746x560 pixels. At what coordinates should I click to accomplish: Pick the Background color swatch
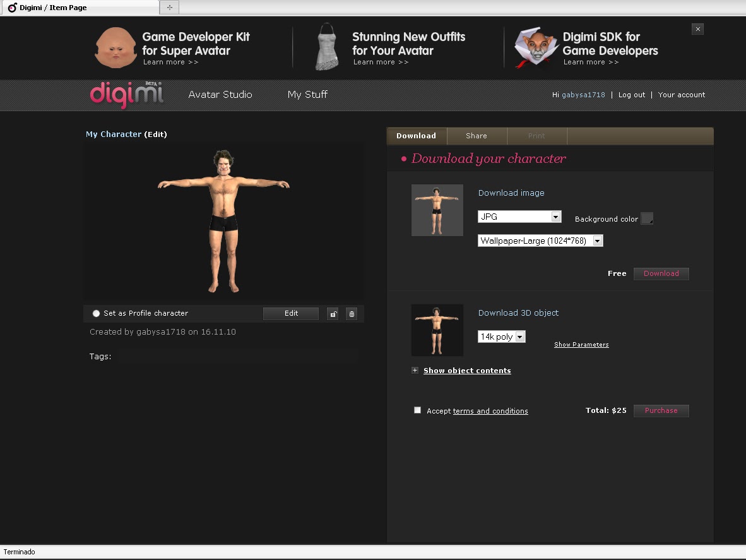647,219
